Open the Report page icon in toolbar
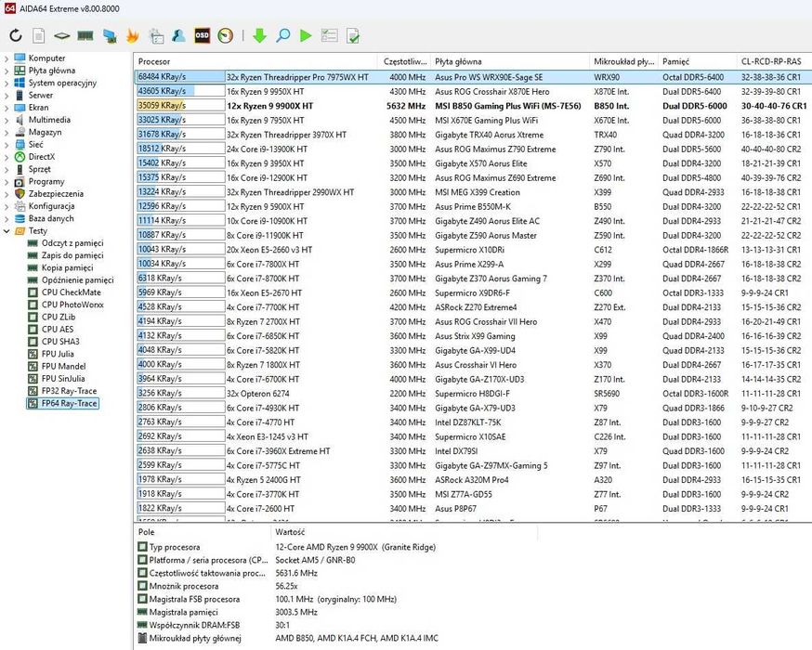The height and width of the screenshot is (650, 812). pos(38,35)
